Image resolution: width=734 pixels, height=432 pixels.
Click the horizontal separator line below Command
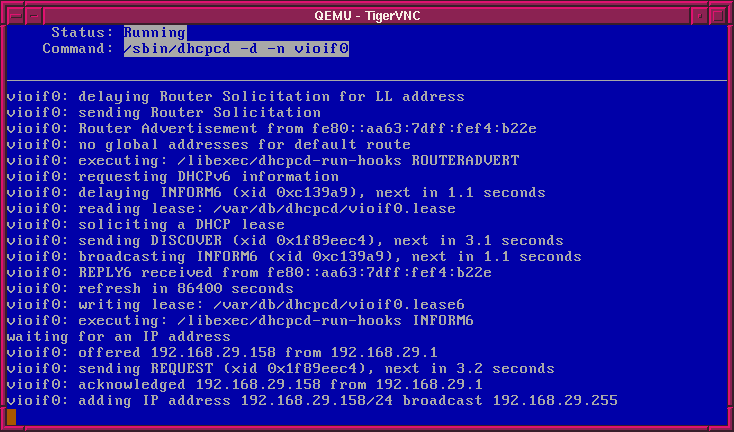pyautogui.click(x=366, y=80)
